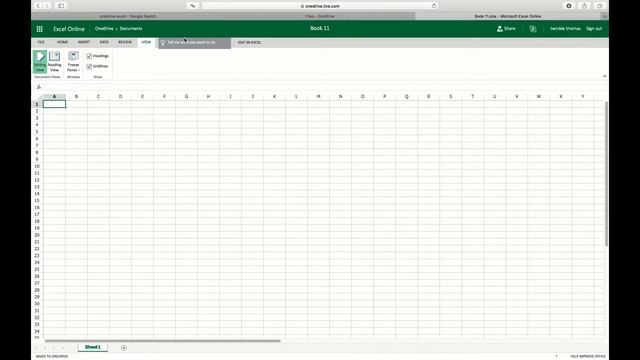This screenshot has width=640, height=360.
Task: Click the Book 11 file name
Action: (320, 28)
